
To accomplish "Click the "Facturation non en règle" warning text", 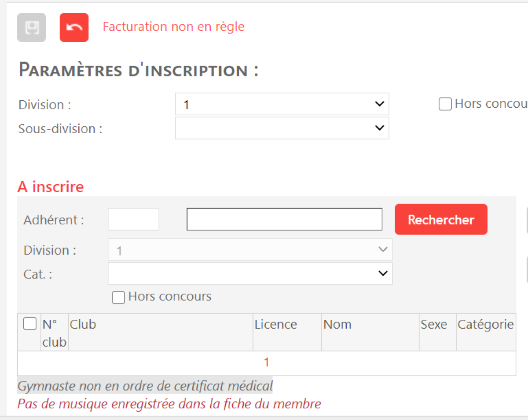I will tap(173, 27).
